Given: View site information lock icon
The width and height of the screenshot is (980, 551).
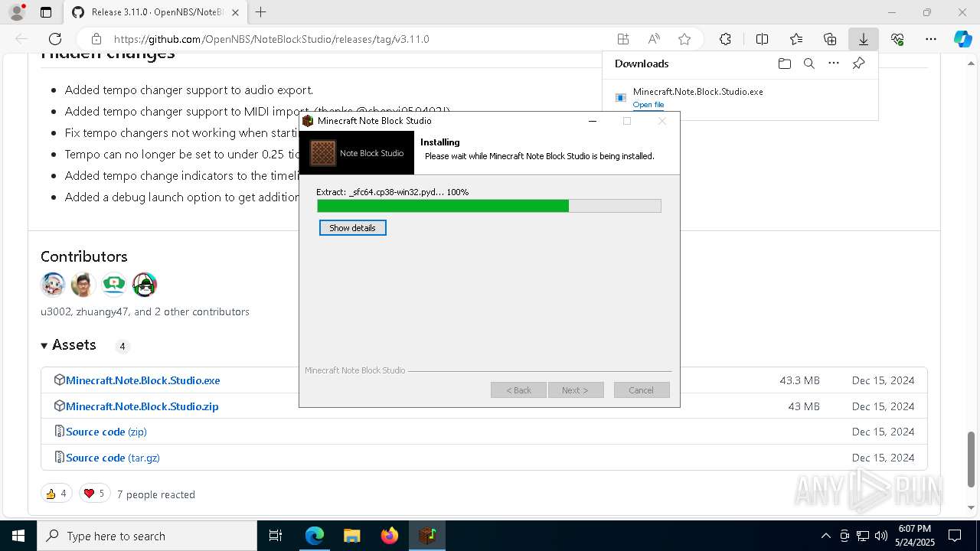Looking at the screenshot, I should click(96, 39).
